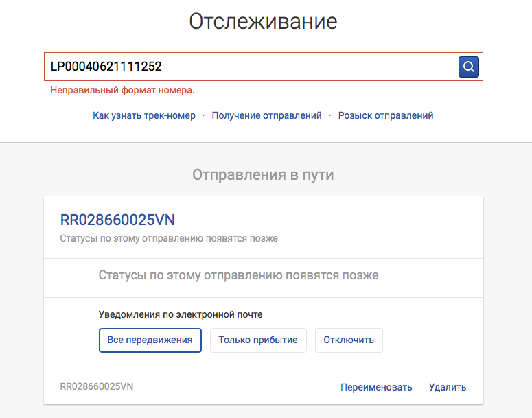Go to 'Розыск отправлений' link
Viewport: 532px width, 418px height.
[x=386, y=115]
